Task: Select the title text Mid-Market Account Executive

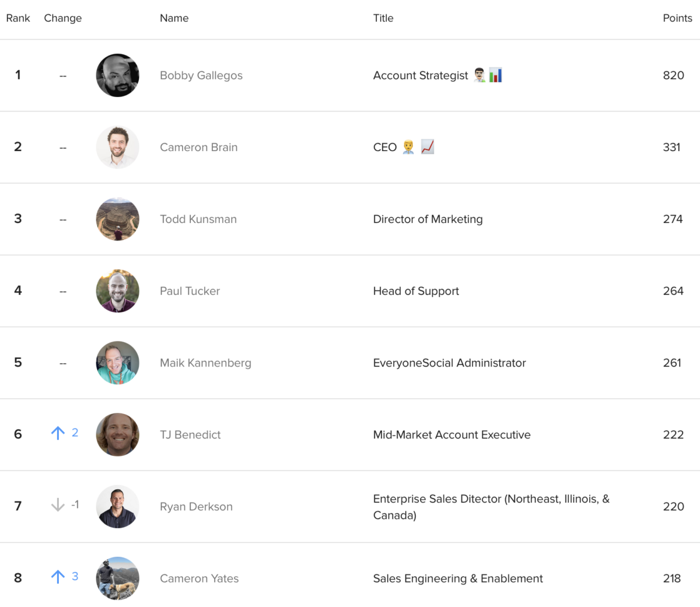Action: click(x=452, y=435)
